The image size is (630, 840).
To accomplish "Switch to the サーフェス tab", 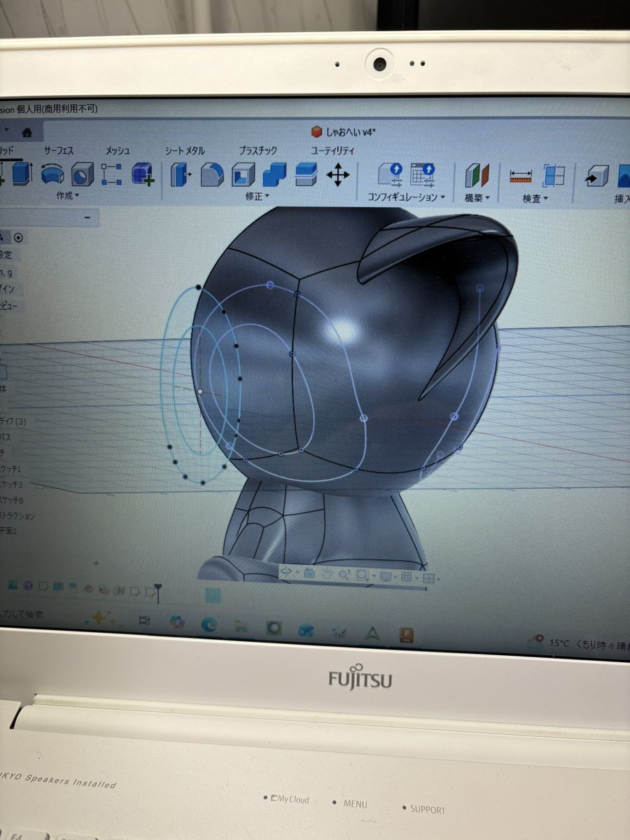I will [x=59, y=150].
